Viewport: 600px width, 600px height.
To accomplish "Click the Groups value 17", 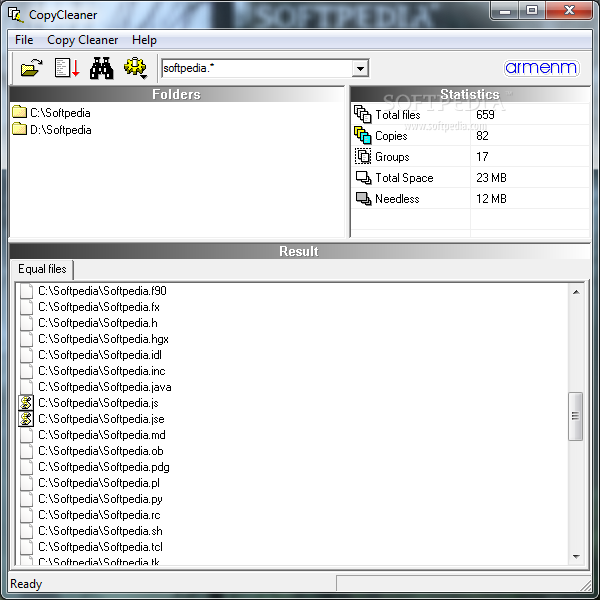I will [x=482, y=157].
